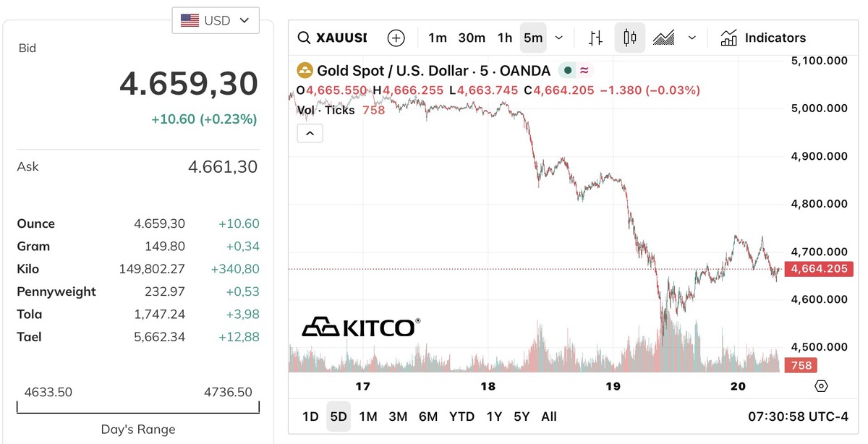This screenshot has height=444, width=868.
Task: Switch the interval to 30m
Action: (x=472, y=38)
